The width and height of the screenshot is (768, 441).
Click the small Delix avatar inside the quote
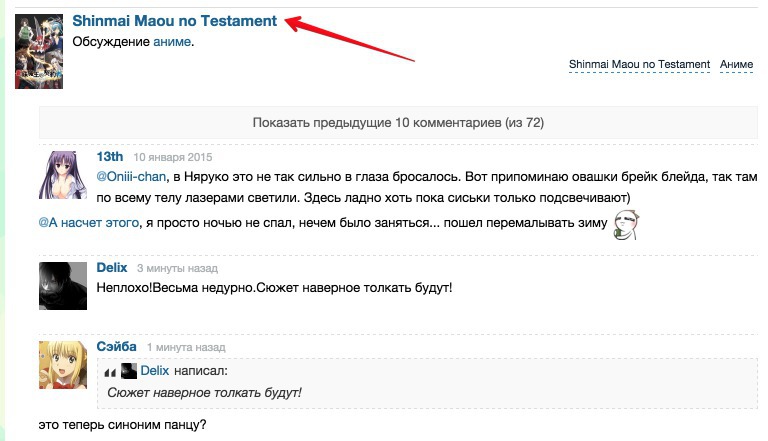coord(129,371)
